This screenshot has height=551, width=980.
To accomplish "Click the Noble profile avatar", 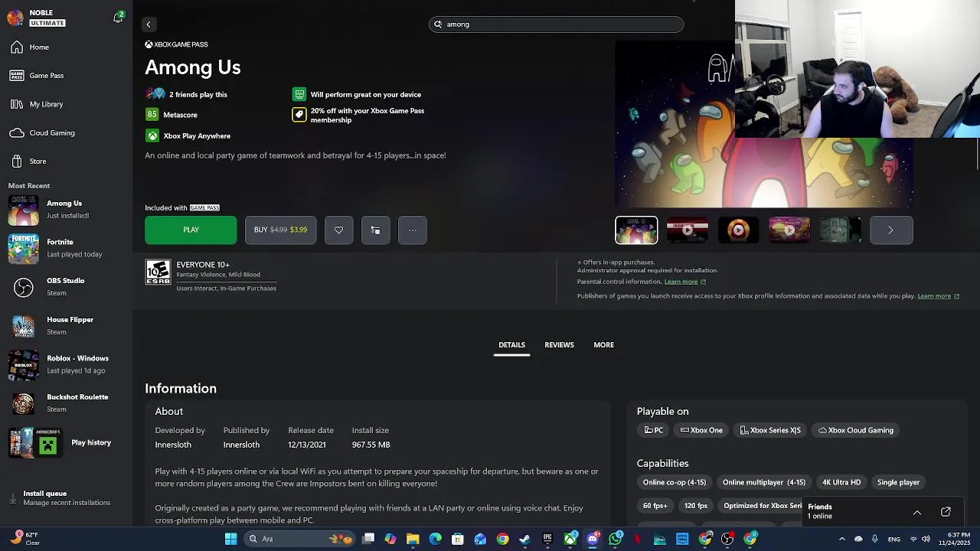I will 15,18.
